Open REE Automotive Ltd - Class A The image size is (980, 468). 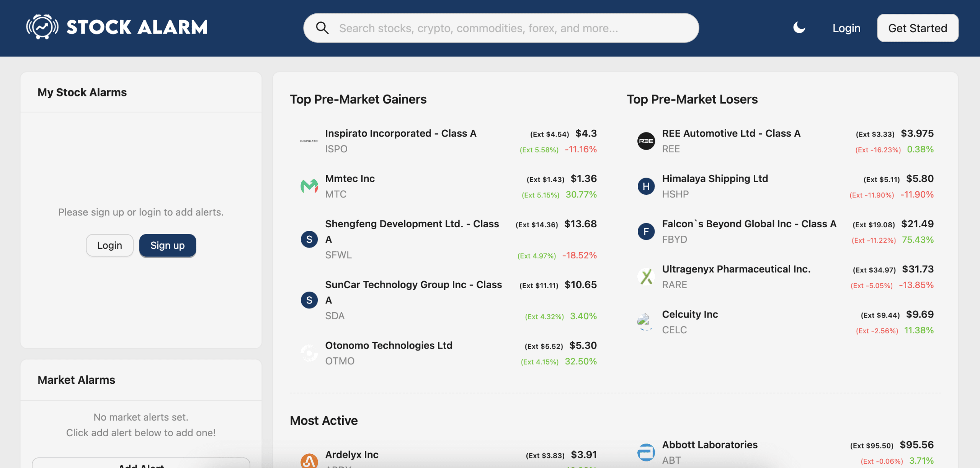(731, 134)
